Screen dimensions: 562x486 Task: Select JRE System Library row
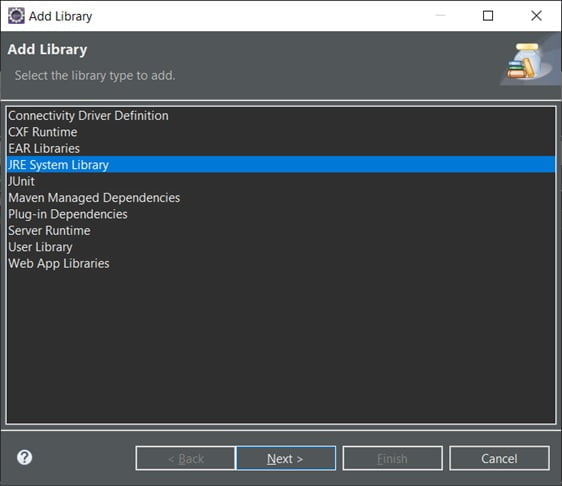coord(281,165)
